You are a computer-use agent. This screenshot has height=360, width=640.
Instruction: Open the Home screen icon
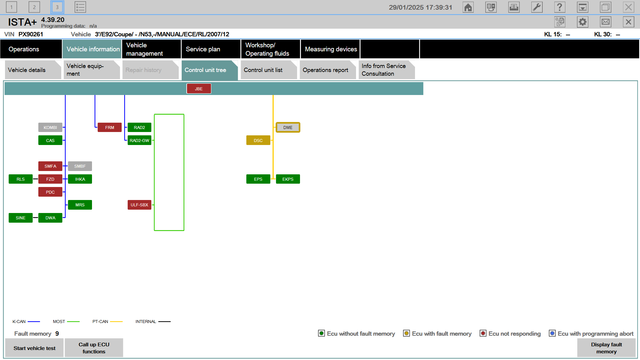coord(468,7)
